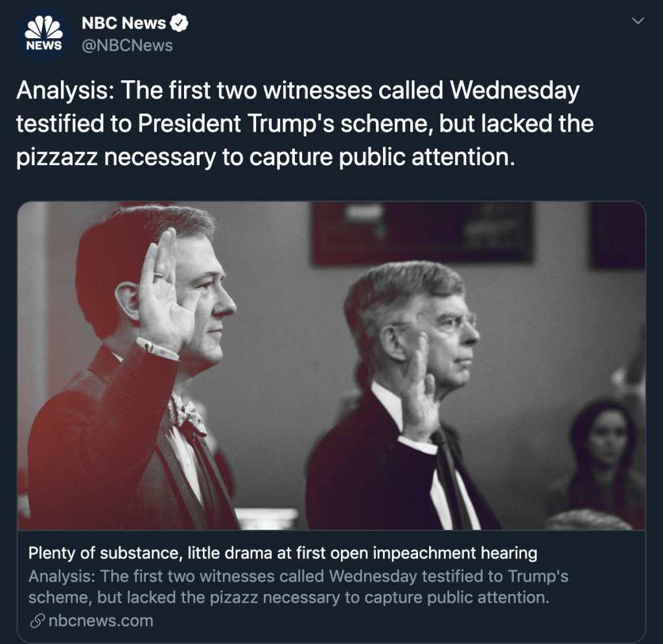Click the peacock emblem in the avatar
Screen dimensions: 663x644
44,27
